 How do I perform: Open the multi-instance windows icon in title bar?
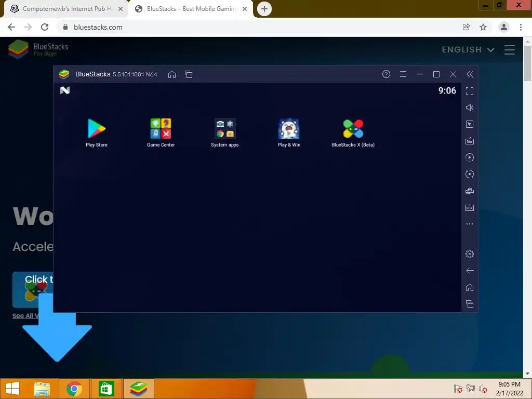tap(189, 74)
